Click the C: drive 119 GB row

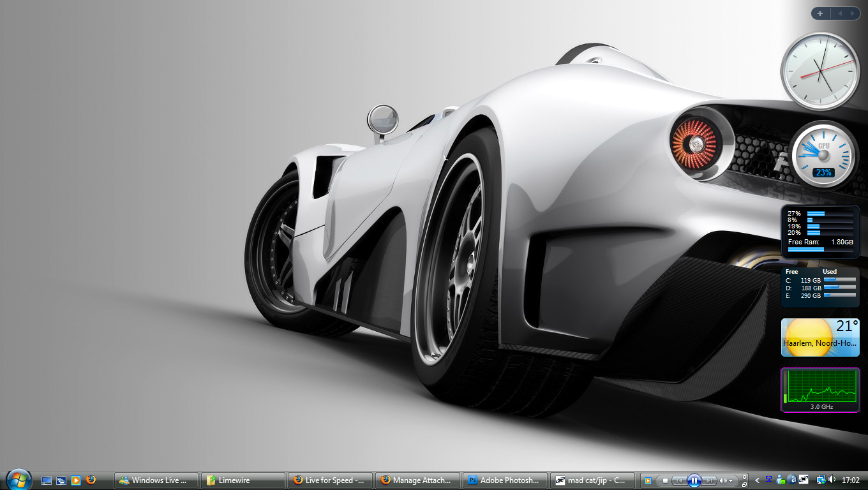(821, 279)
